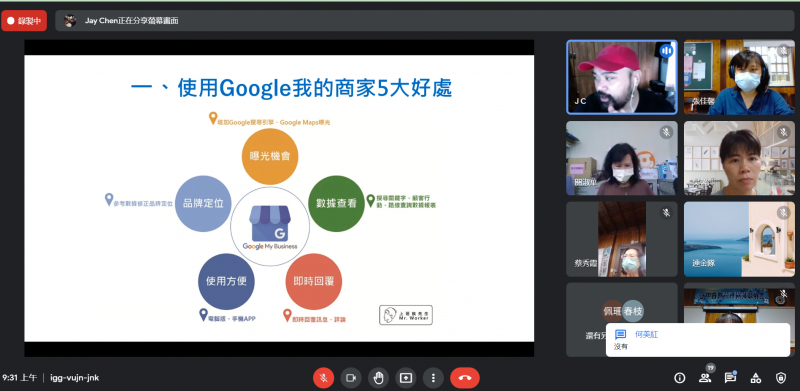The image size is (800, 391).
Task: Raise hand in the meeting
Action: tap(378, 378)
